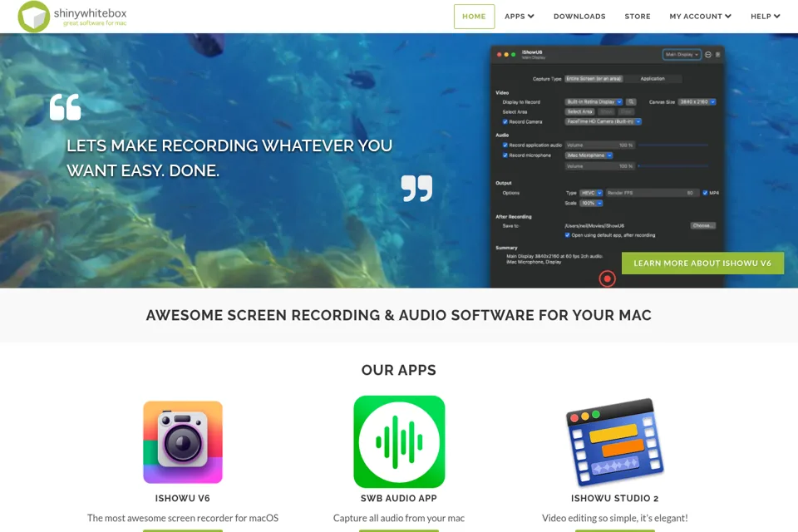Click the iShowU Studio 2 title link
798x532 pixels.
(x=615, y=499)
